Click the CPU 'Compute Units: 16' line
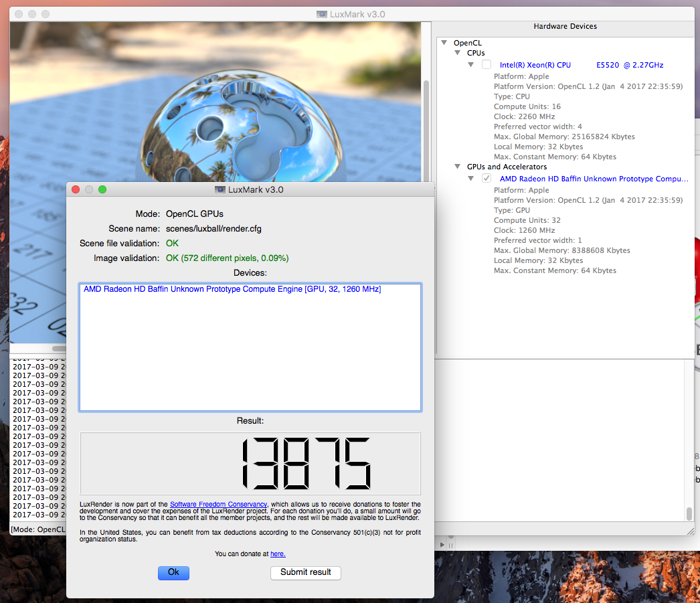Screen dimensions: 700x603 tap(527, 106)
